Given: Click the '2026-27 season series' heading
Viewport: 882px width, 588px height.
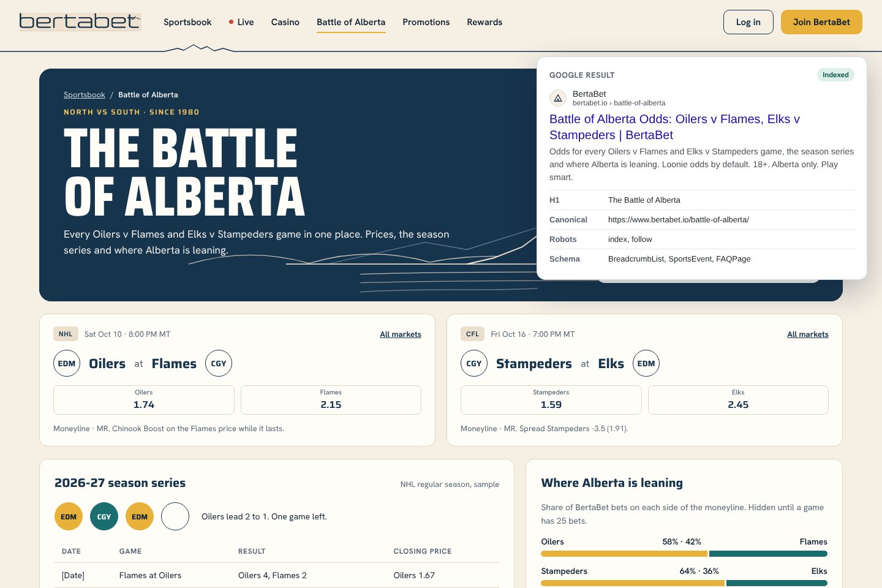Looking at the screenshot, I should 120,483.
